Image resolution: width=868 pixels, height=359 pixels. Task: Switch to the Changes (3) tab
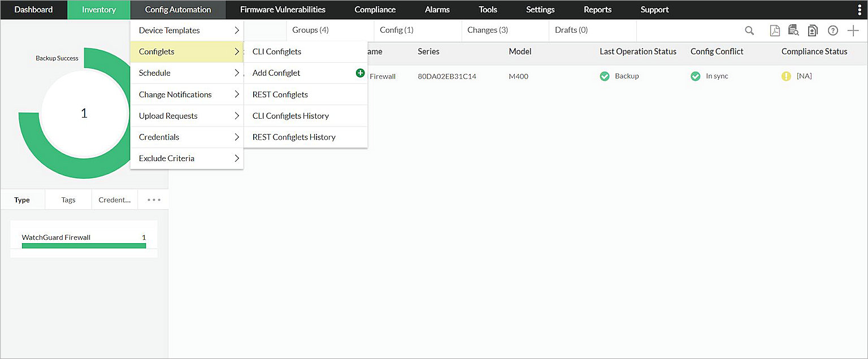pos(487,29)
